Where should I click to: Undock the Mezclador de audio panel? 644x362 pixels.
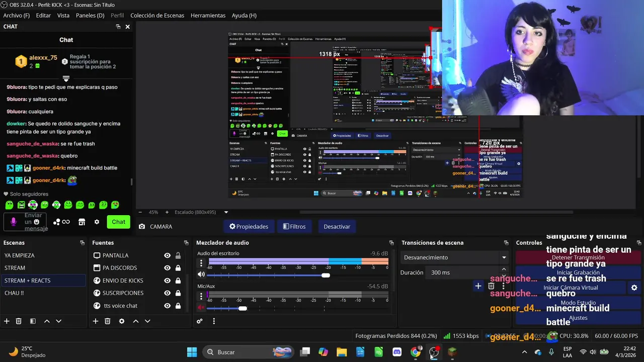pos(391,243)
